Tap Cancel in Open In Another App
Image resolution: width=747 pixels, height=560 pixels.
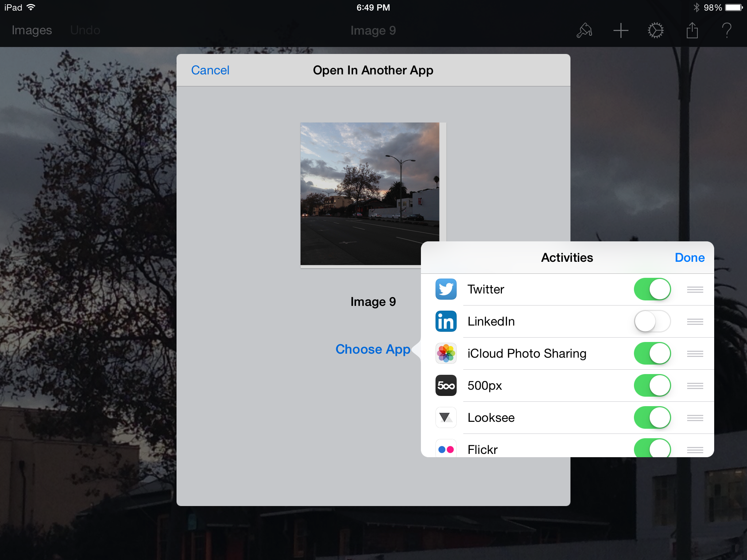(210, 70)
